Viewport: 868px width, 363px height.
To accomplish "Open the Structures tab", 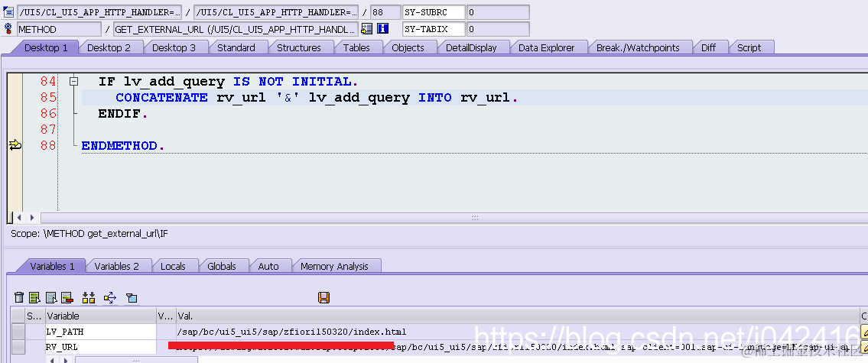I will point(299,47).
